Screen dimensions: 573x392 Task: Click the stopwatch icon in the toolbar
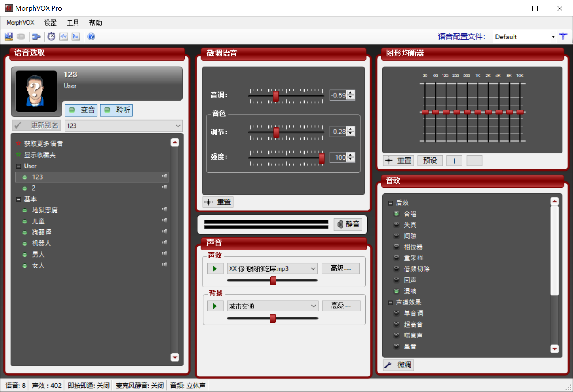(51, 37)
